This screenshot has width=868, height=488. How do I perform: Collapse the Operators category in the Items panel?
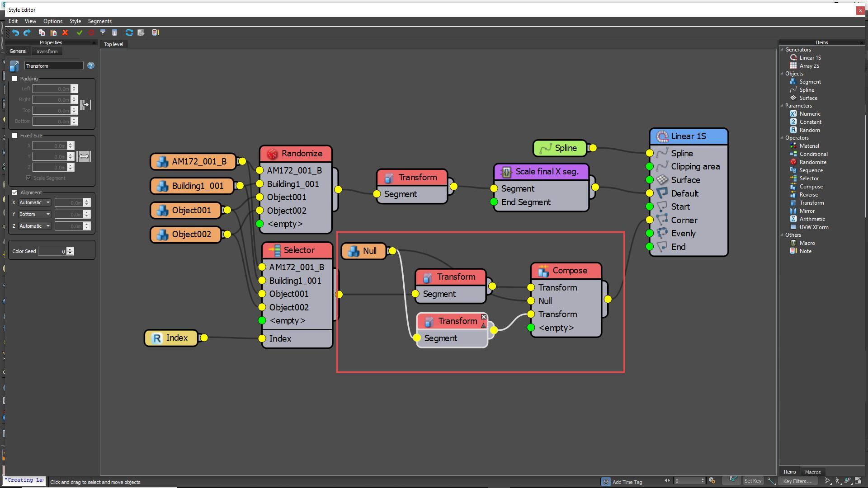782,138
